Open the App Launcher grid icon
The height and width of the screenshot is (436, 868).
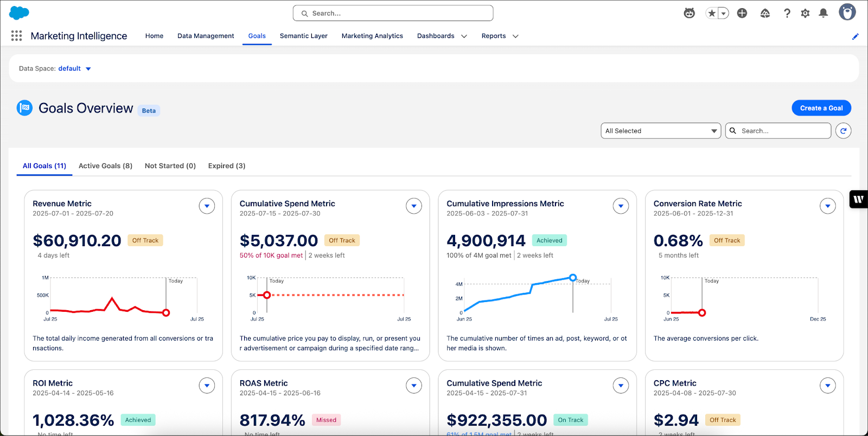(16, 36)
